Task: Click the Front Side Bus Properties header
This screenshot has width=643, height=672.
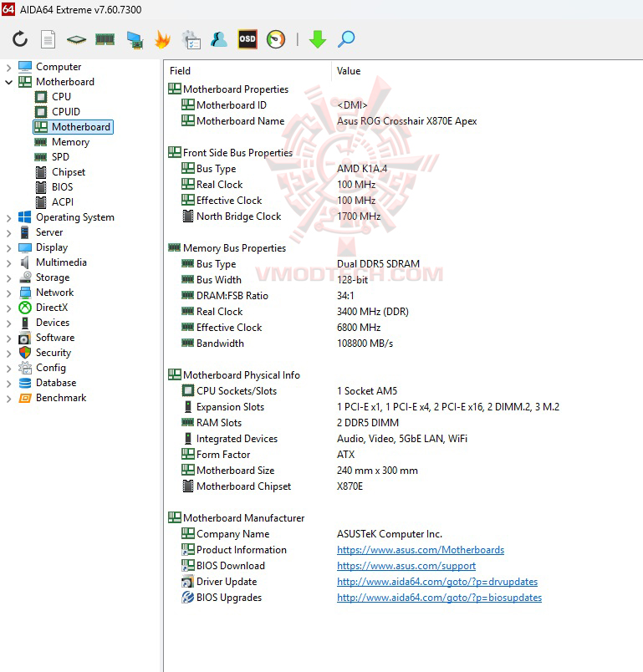Action: (x=231, y=153)
